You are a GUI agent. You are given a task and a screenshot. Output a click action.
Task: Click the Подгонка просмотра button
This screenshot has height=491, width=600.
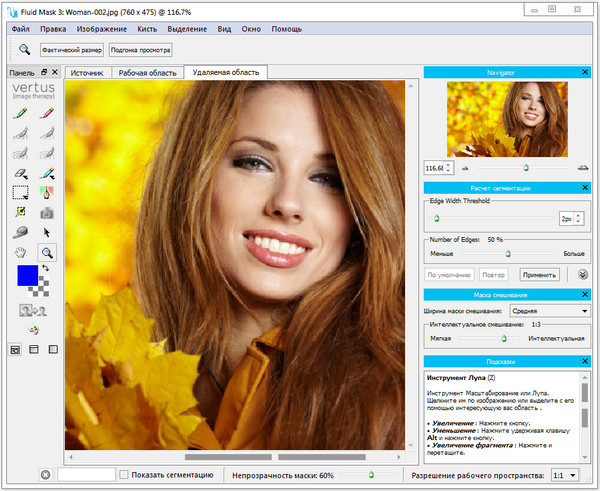coord(141,49)
